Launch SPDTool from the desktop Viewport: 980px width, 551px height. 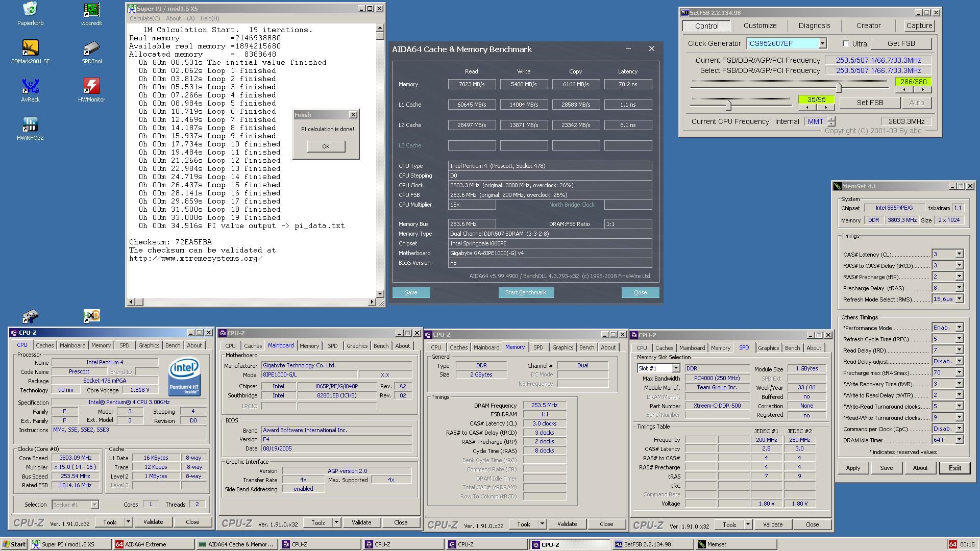pyautogui.click(x=91, y=48)
